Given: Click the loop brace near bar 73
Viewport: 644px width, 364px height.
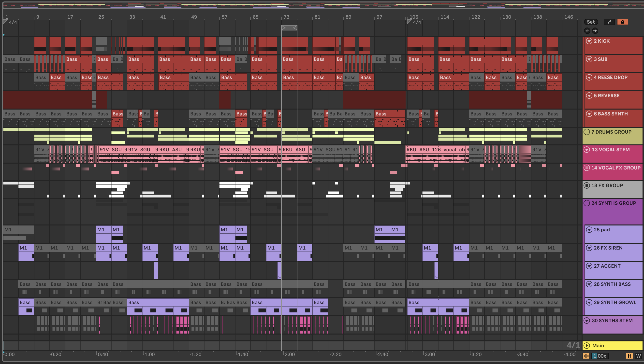Looking at the screenshot, I should tap(289, 28).
